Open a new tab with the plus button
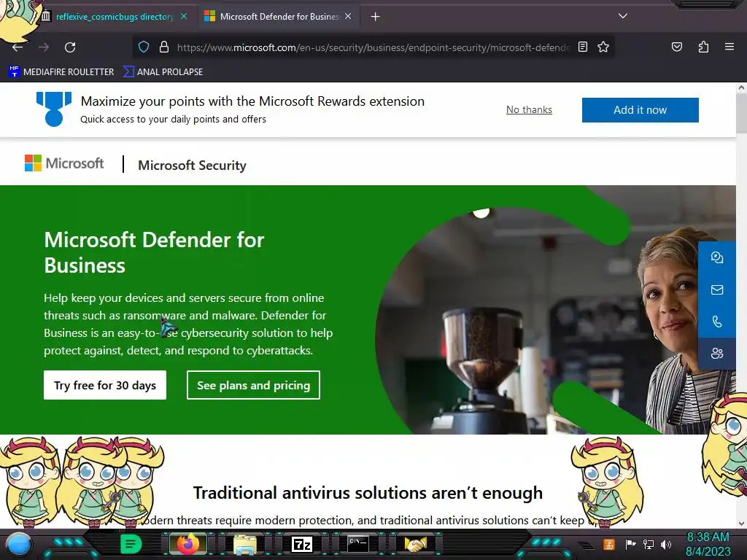The width and height of the screenshot is (747, 560). coord(375,17)
